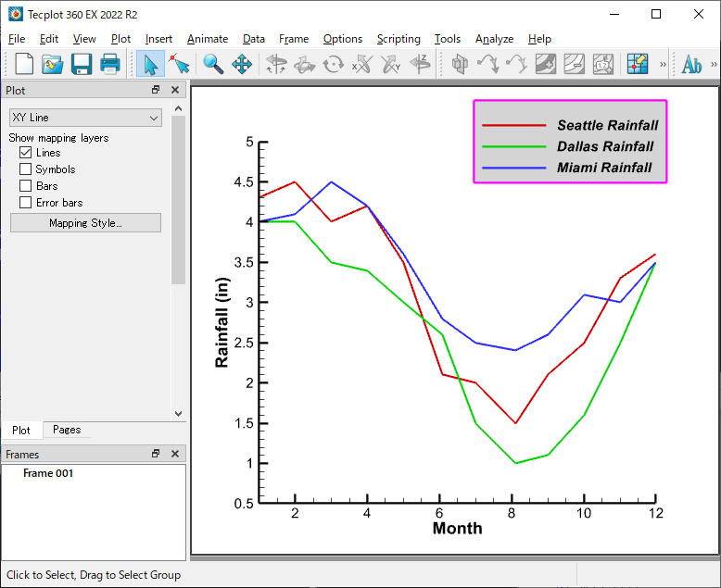Open the Options menu

point(343,39)
